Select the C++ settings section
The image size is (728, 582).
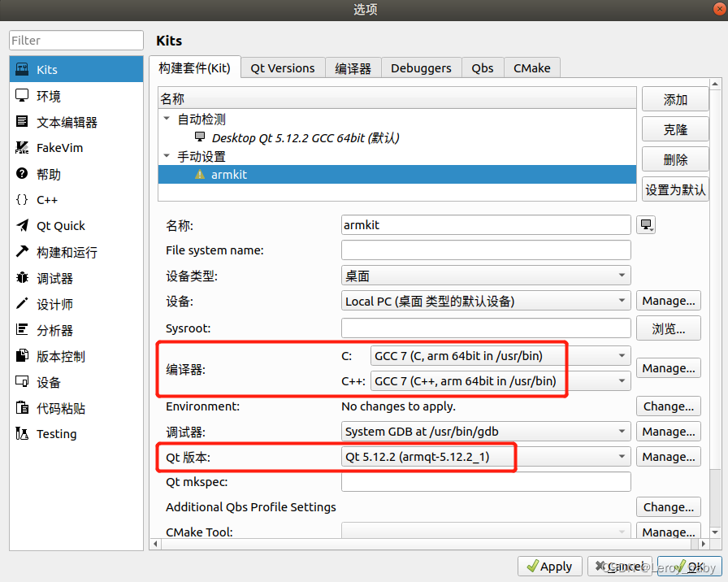coord(49,199)
